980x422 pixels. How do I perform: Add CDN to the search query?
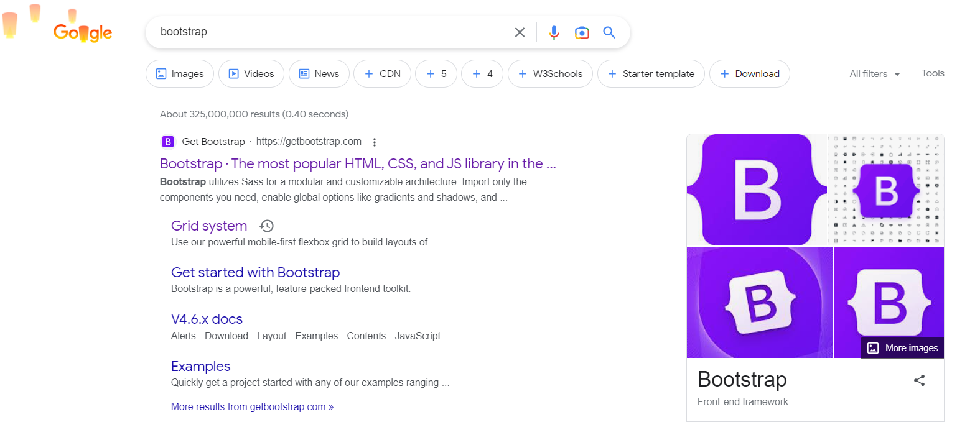pos(382,74)
